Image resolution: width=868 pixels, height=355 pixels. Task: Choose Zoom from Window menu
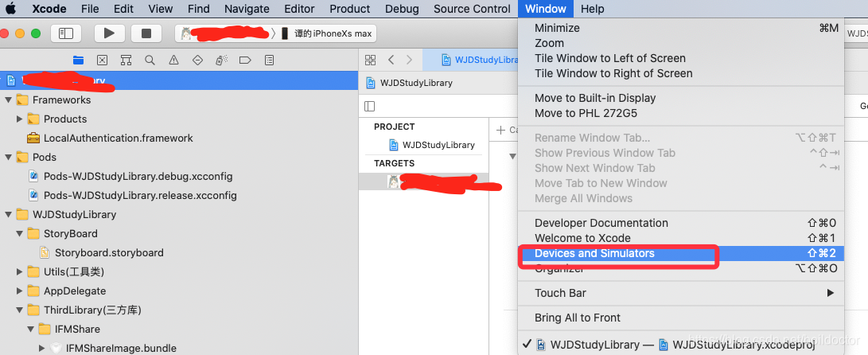point(681,43)
